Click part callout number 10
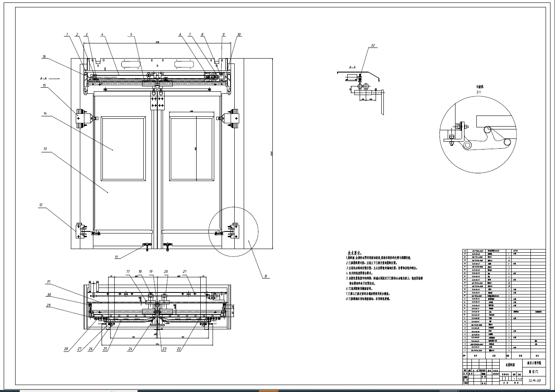This screenshot has width=555, height=392. pos(239,35)
